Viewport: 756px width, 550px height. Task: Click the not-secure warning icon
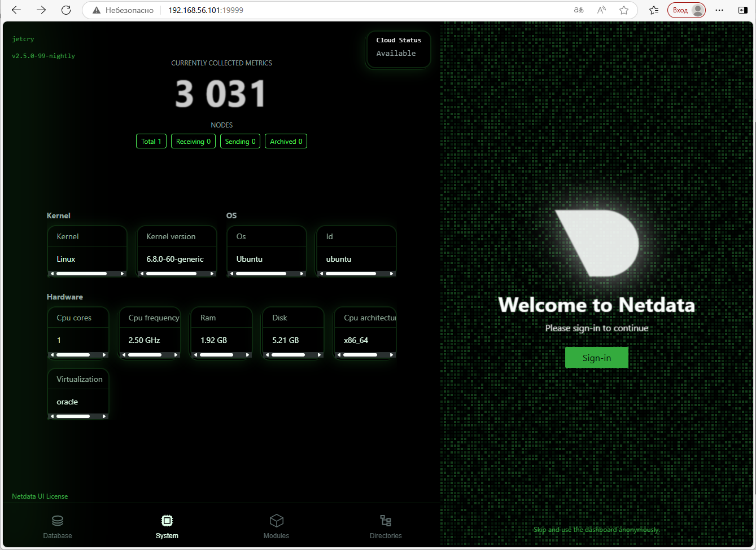click(x=97, y=10)
